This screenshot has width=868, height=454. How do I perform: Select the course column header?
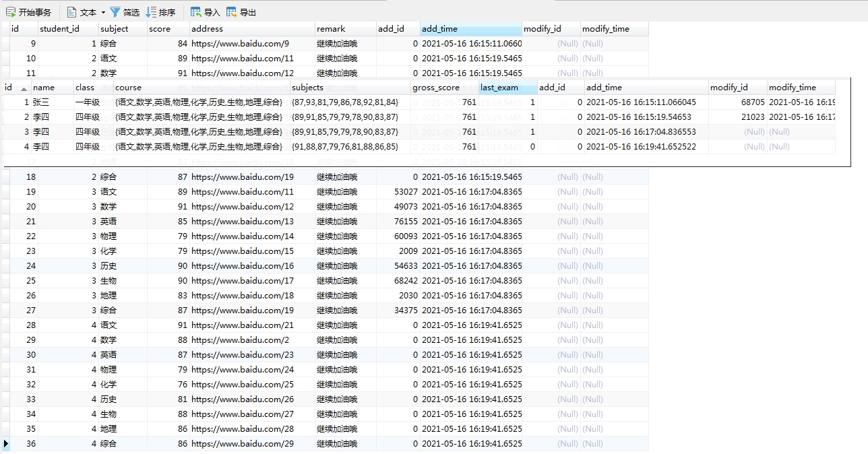[201, 88]
